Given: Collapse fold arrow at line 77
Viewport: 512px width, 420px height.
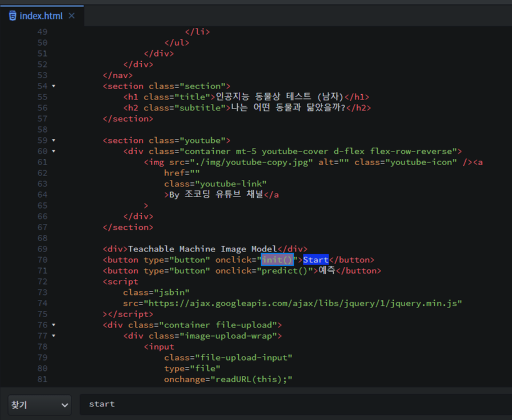Looking at the screenshot, I should [54, 336].
